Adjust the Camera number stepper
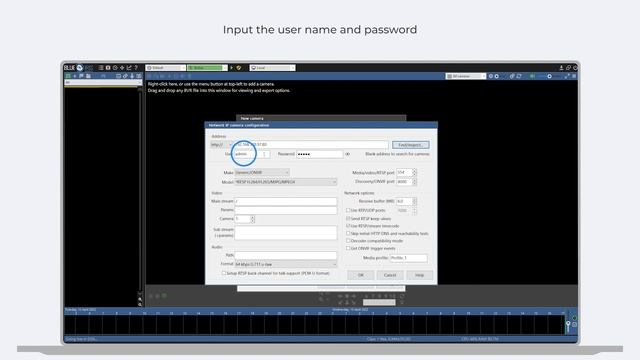This screenshot has width=640, height=360. [253, 219]
